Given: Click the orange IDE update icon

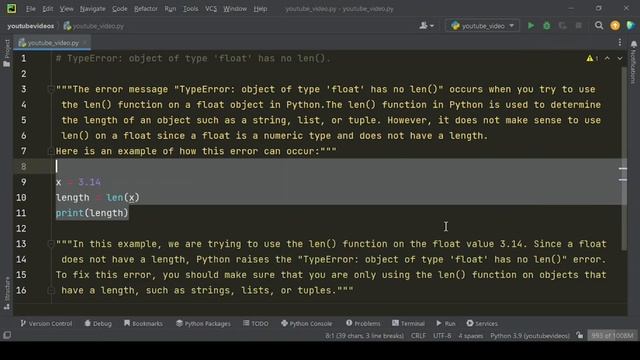Looking at the screenshot, I should [615, 26].
